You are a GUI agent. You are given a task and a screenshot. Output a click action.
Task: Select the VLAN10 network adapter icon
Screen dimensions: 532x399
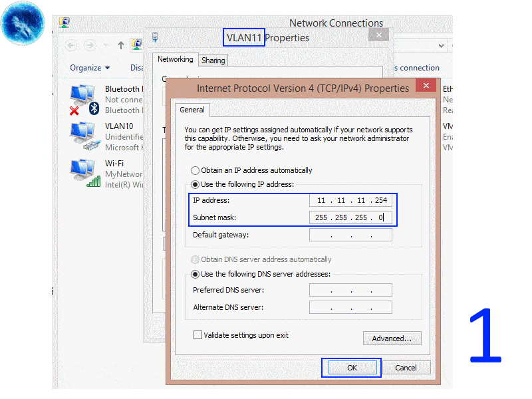point(82,133)
